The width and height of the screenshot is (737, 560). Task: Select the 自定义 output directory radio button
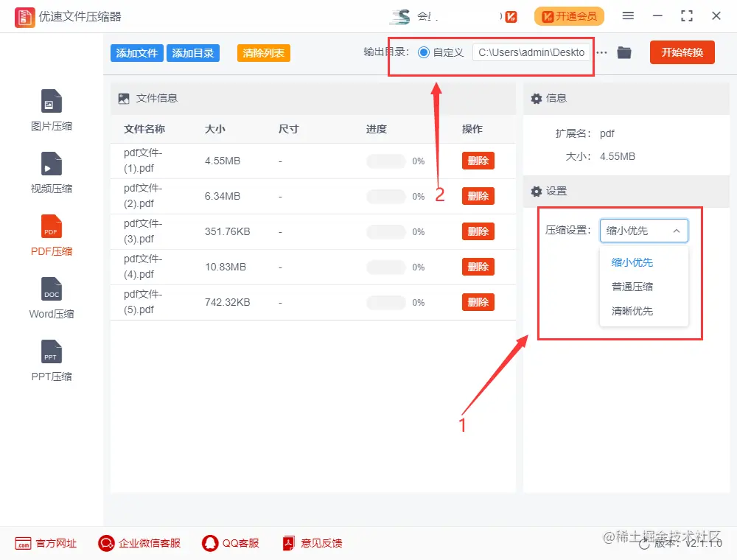click(x=424, y=52)
